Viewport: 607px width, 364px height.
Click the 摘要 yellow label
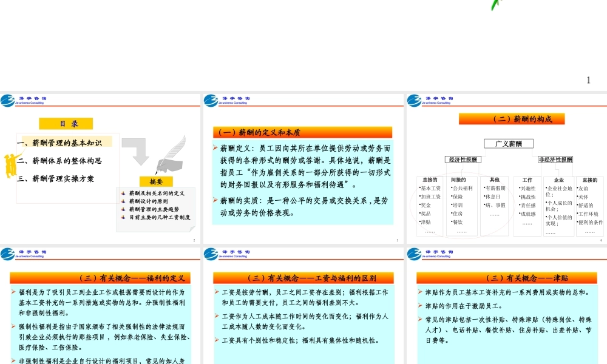coord(156,181)
